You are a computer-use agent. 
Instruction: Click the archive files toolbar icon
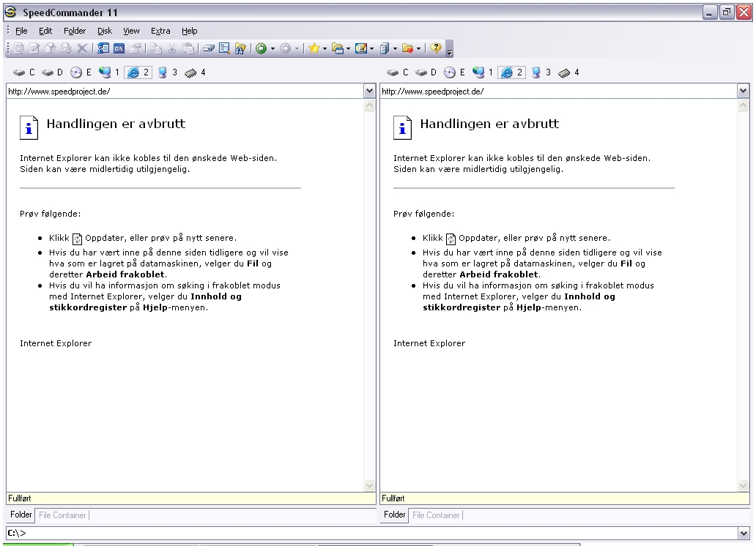click(385, 48)
